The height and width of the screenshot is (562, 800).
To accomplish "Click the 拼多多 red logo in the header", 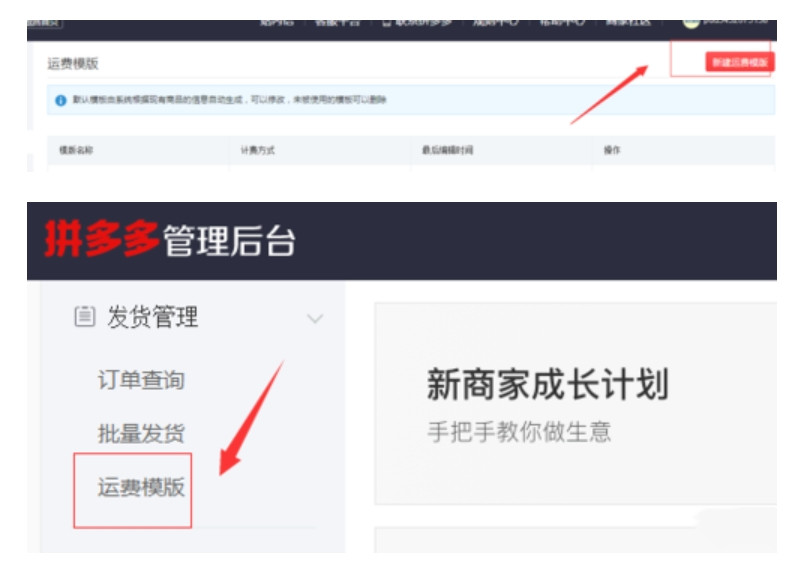I will pyautogui.click(x=102, y=239).
